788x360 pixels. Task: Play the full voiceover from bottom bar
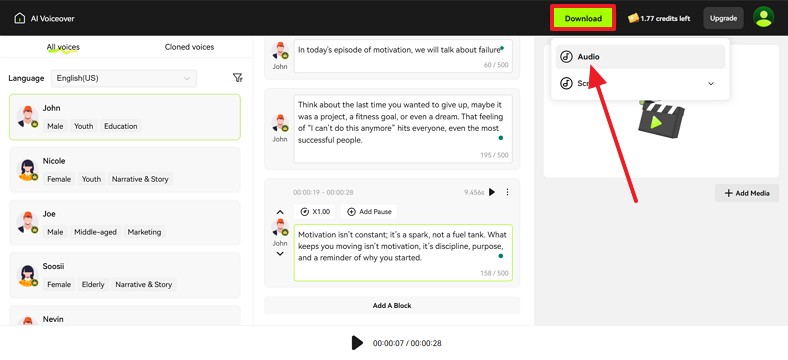pos(357,343)
